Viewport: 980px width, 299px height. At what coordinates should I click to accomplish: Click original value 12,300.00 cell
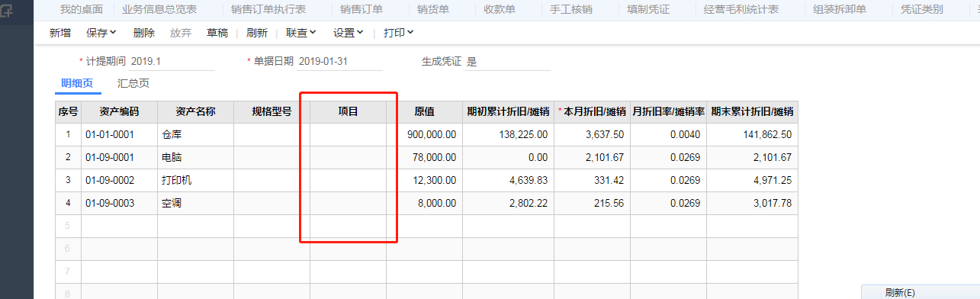pyautogui.click(x=425, y=180)
